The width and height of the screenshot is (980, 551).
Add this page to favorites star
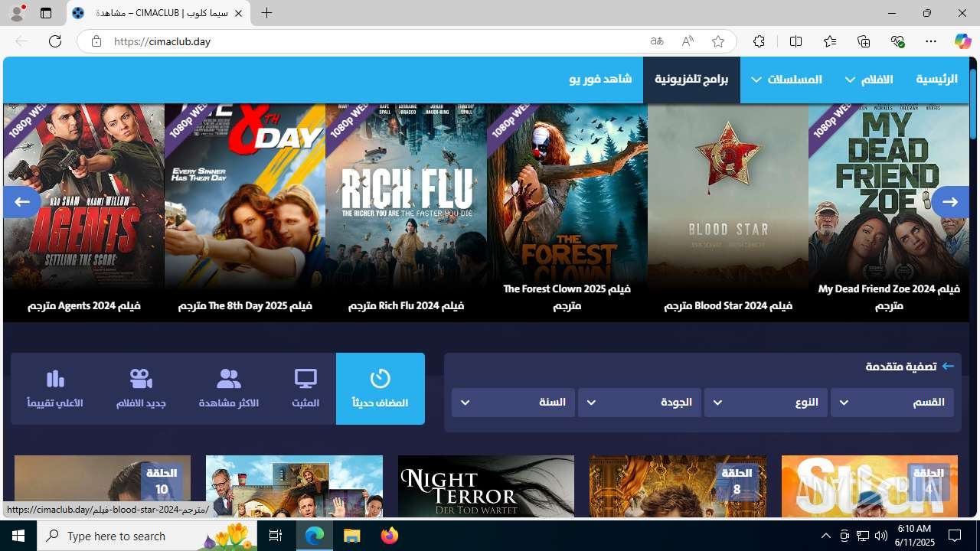coord(718,41)
